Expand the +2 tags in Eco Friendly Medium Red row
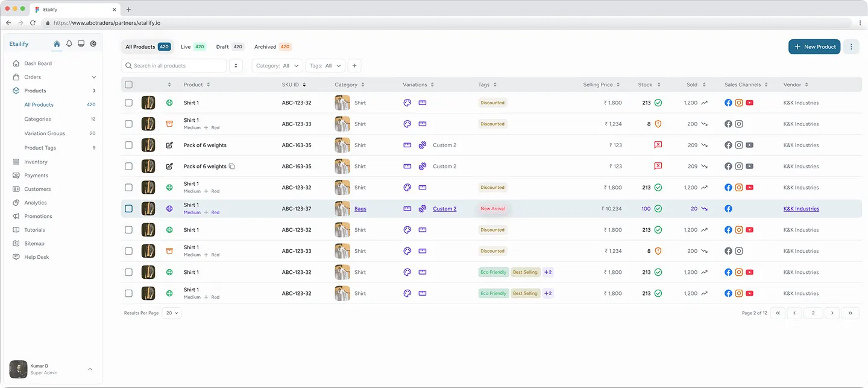 (x=548, y=293)
